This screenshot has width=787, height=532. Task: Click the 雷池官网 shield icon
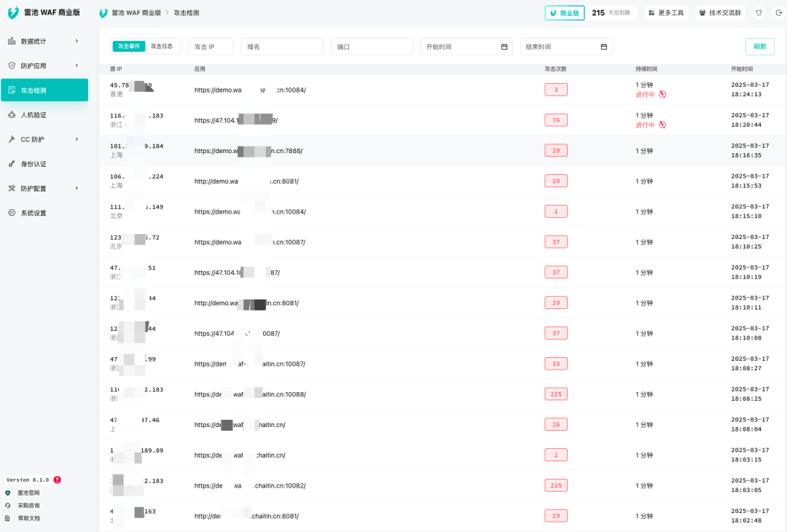tap(7, 493)
